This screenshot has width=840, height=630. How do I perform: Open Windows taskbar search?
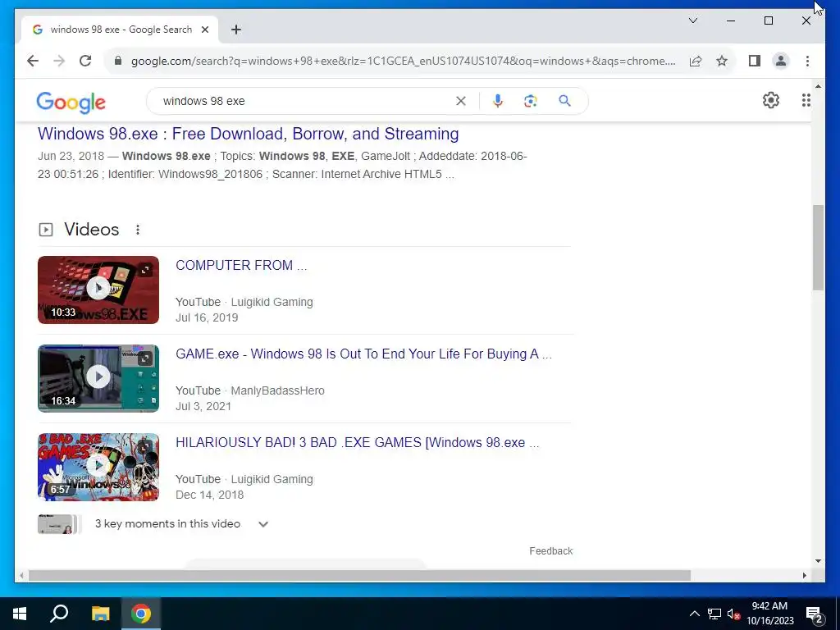(x=59, y=614)
